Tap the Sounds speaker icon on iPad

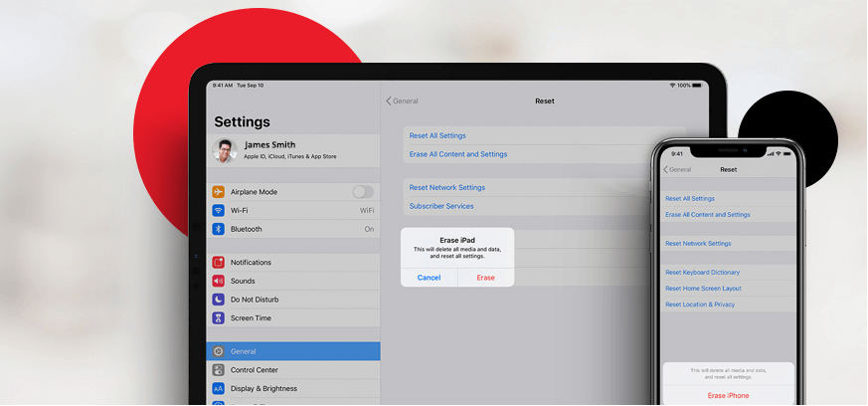point(218,281)
